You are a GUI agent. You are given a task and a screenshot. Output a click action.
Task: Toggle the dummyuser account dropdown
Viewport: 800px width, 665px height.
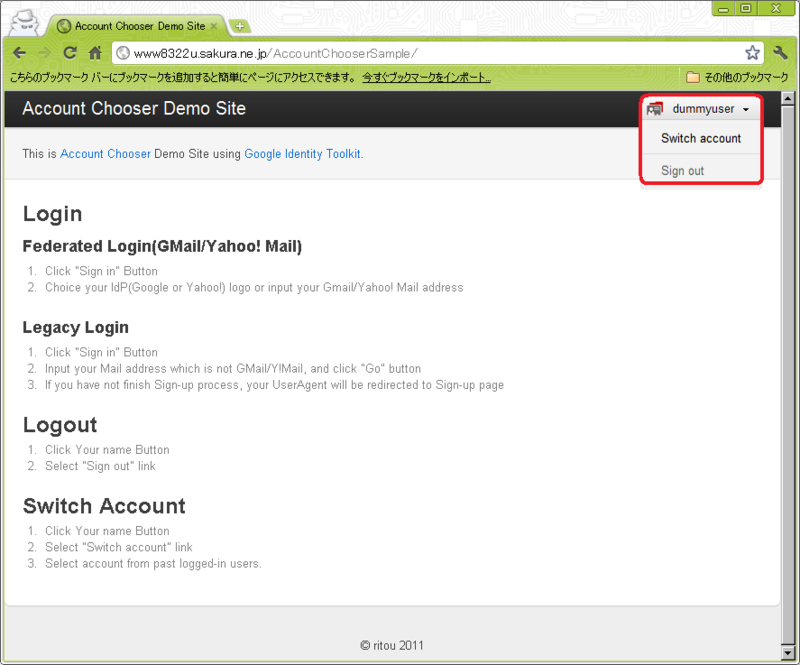[x=702, y=109]
